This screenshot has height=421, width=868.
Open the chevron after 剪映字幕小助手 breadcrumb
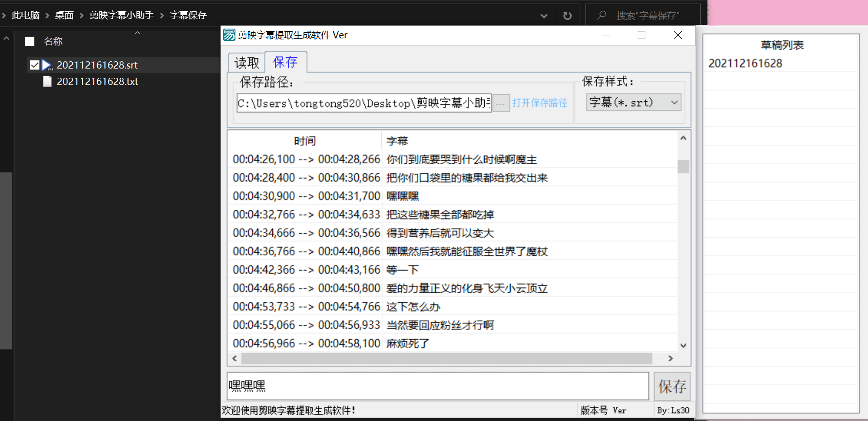[x=162, y=15]
